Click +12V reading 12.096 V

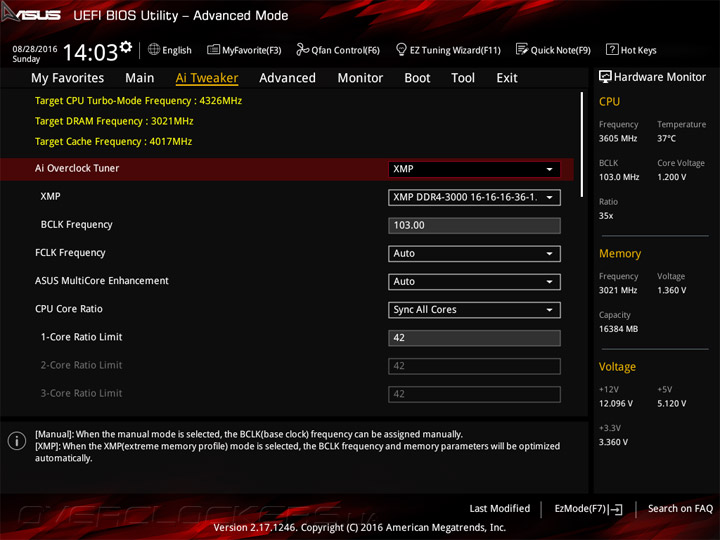(616, 403)
